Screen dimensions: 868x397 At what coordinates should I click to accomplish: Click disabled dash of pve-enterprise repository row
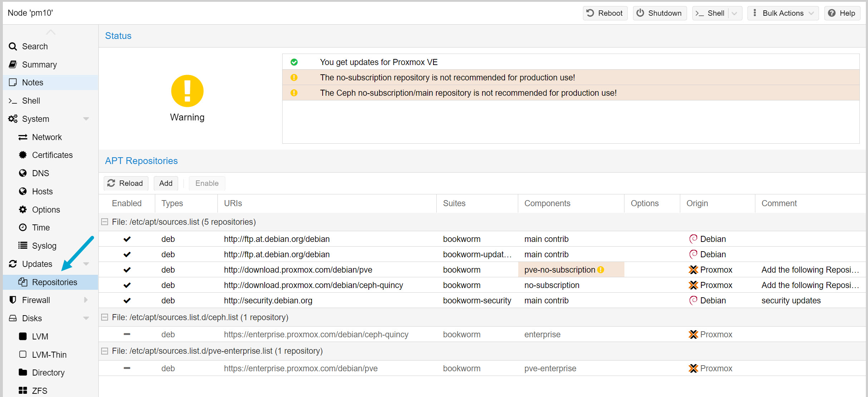click(127, 368)
